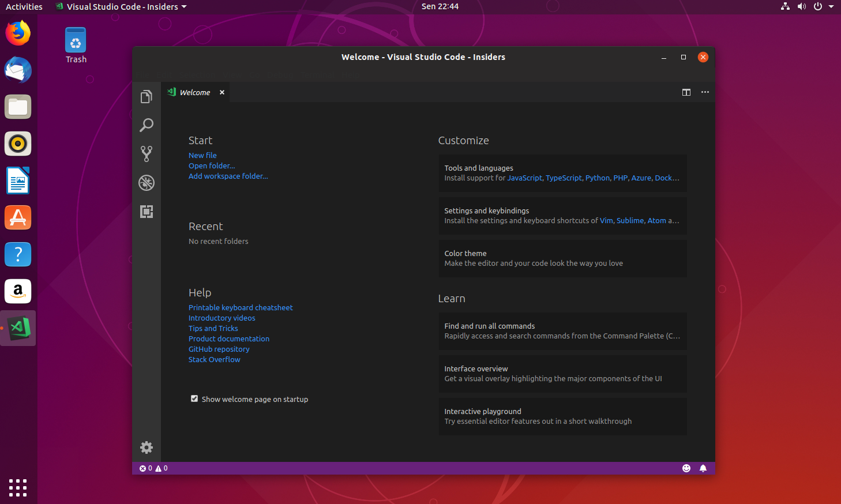Adjust the volume from the top bar
The height and width of the screenshot is (504, 841).
pos(801,6)
